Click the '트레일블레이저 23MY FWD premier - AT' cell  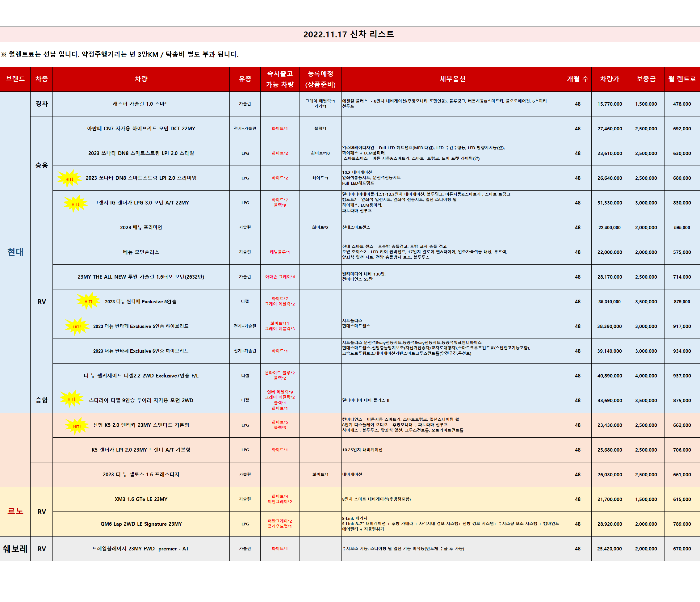(141, 549)
